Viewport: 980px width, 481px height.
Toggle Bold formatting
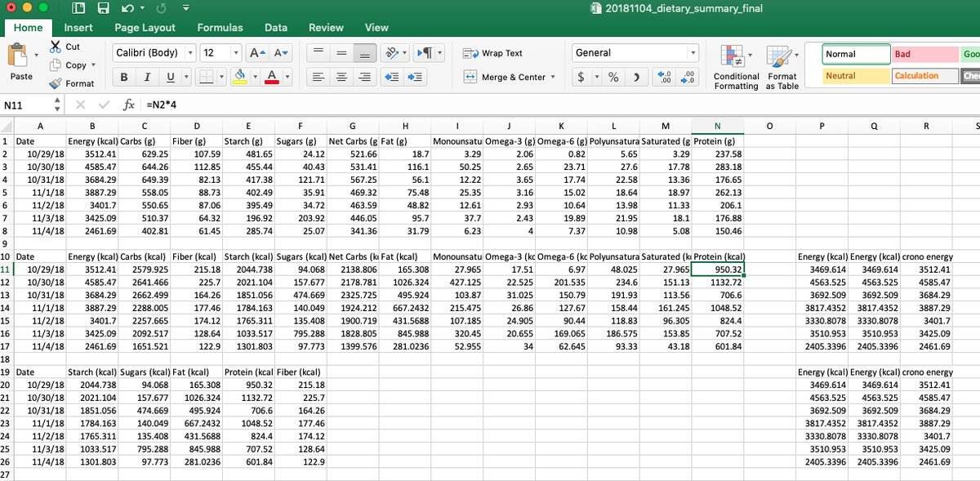pyautogui.click(x=123, y=77)
